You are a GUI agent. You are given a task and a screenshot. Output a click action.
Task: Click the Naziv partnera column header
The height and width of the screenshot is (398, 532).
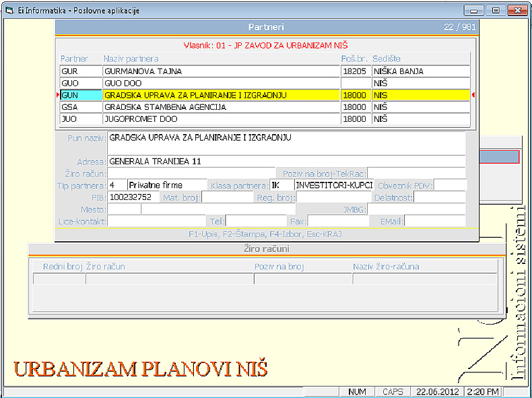pyautogui.click(x=131, y=59)
